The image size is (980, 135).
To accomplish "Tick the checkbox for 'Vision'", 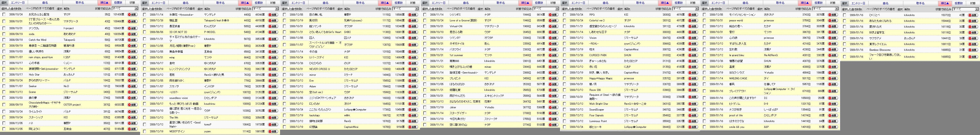I will 565,38.
